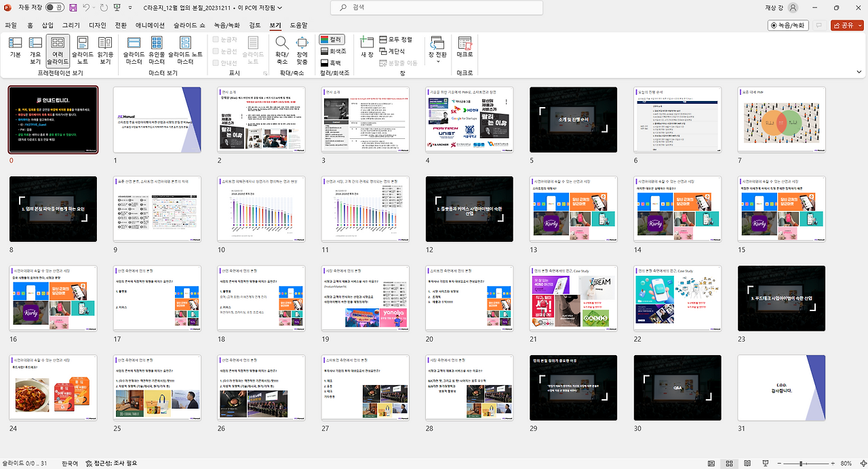
Task: Click Start From Beginning quick-access icon
Action: coord(117,7)
